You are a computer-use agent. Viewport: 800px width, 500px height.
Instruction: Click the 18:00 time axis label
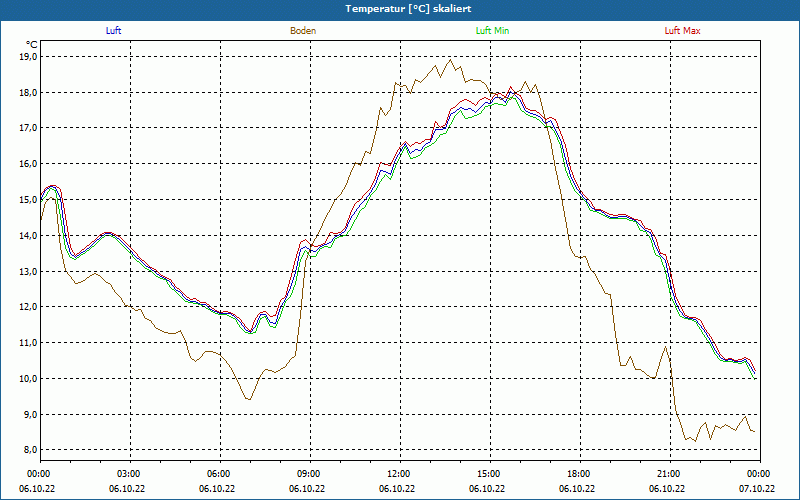578,474
